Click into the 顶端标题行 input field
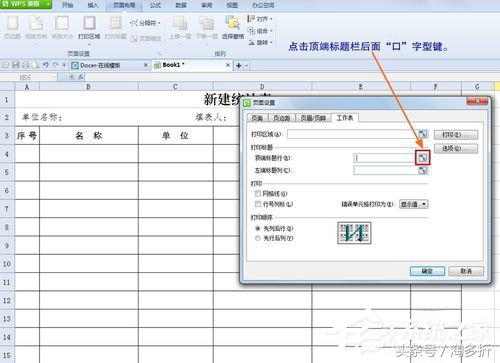Image resolution: width=500 pixels, height=363 pixels. (385, 158)
